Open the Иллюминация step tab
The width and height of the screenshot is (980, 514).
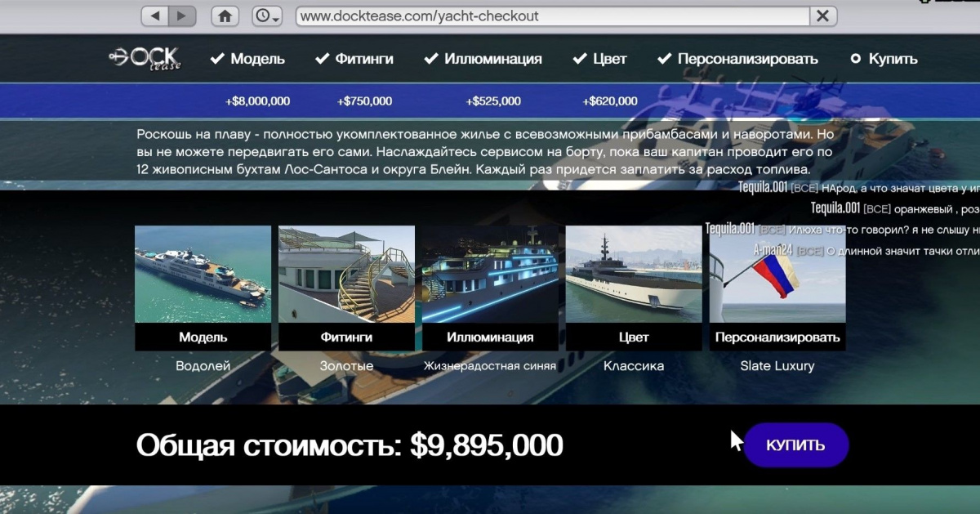point(483,59)
